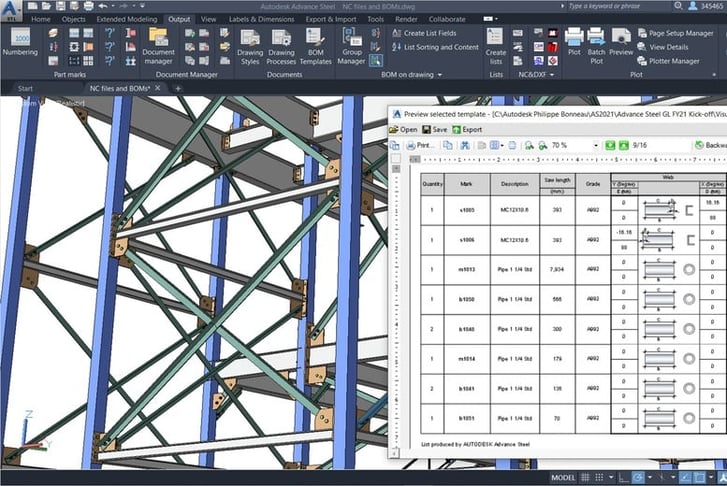Expand NC&DXF panel dropdown
This screenshot has width=727, height=486.
click(x=552, y=75)
